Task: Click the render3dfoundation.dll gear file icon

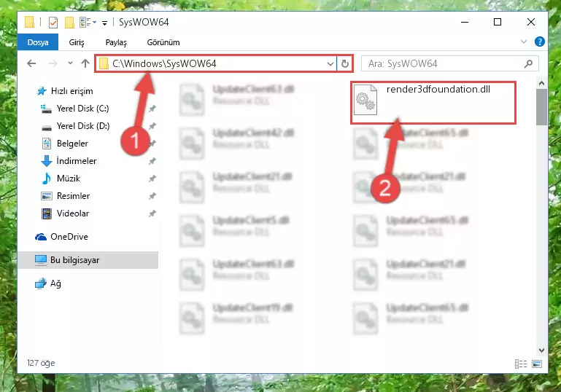Action: point(365,100)
